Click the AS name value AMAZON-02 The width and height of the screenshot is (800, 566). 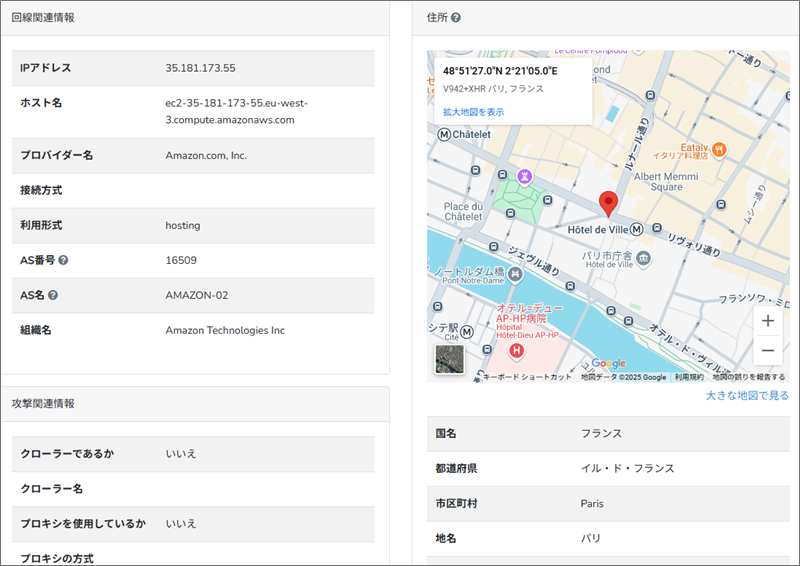(197, 295)
